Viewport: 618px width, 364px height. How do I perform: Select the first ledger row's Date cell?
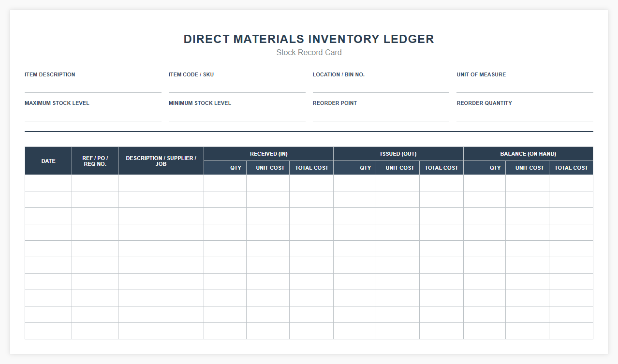[48, 183]
